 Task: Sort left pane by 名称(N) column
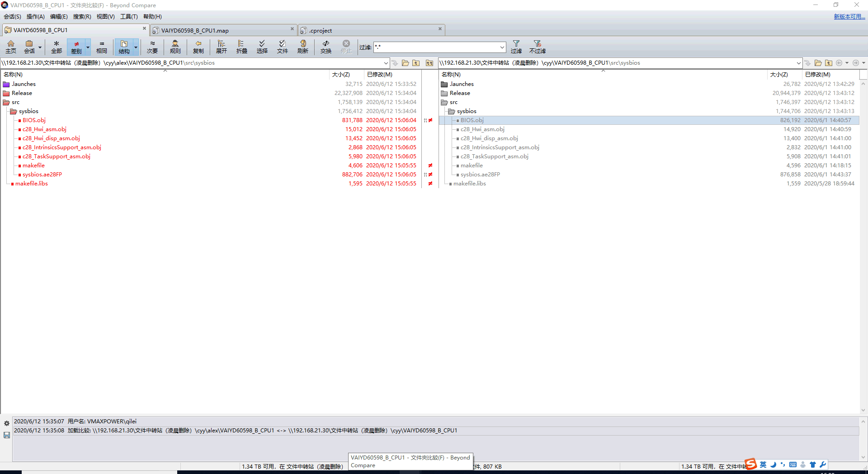pyautogui.click(x=165, y=75)
